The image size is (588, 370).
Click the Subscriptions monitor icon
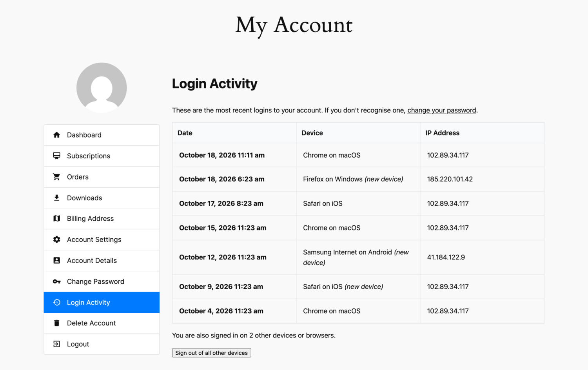(x=57, y=156)
